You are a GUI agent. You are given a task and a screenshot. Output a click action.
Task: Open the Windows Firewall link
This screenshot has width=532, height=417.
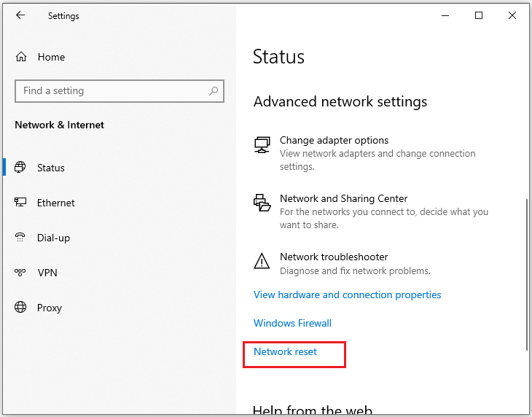pos(292,323)
